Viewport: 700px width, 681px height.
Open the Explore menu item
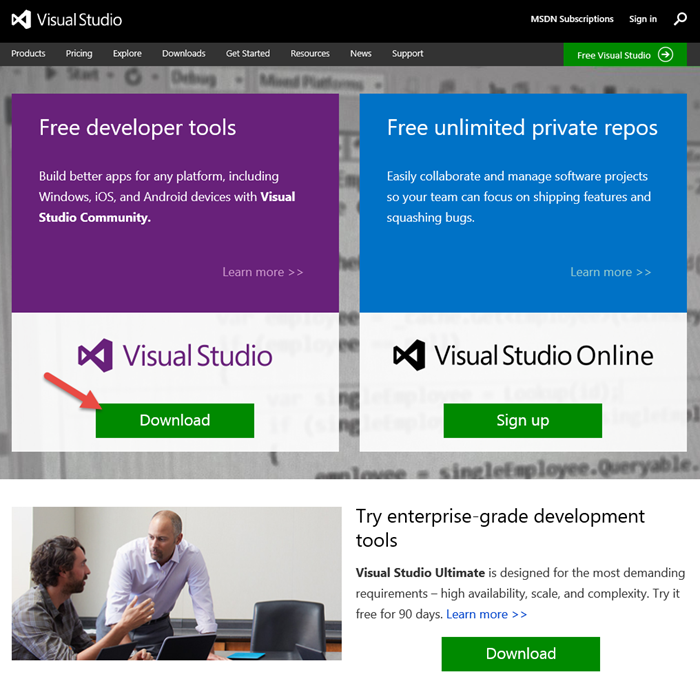[127, 54]
